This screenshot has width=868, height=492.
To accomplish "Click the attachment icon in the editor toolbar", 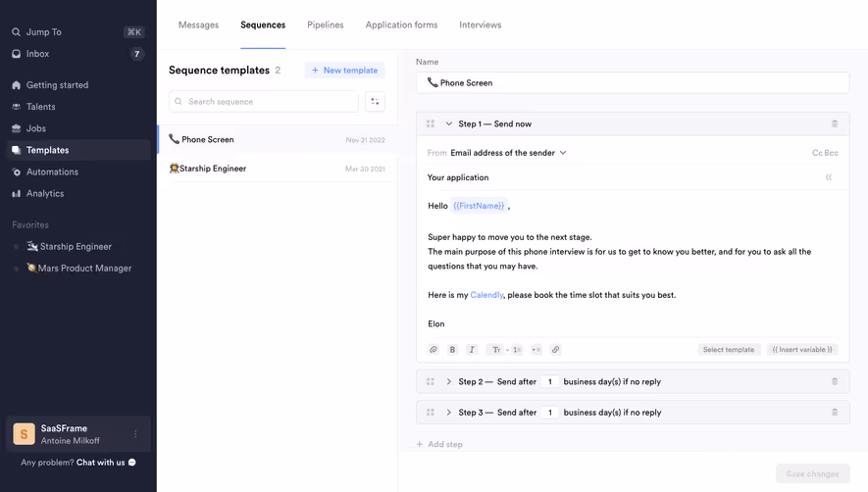I will click(x=434, y=349).
